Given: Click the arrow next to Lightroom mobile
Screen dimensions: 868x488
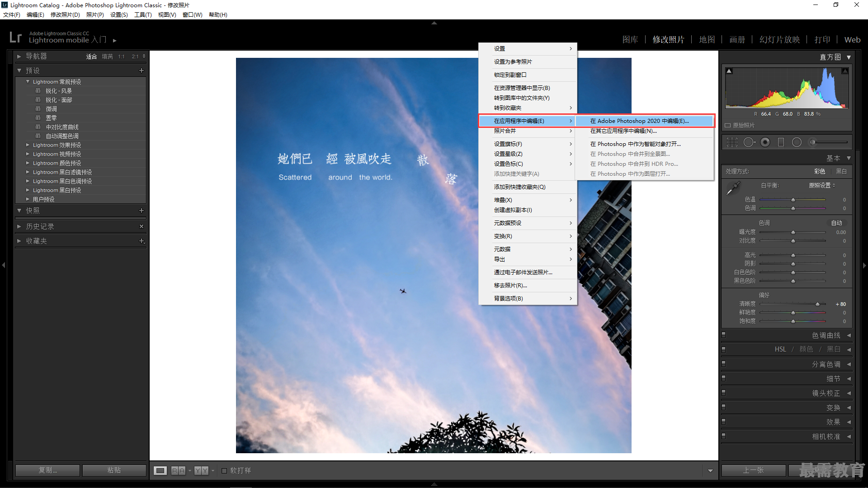Looking at the screenshot, I should tap(115, 40).
